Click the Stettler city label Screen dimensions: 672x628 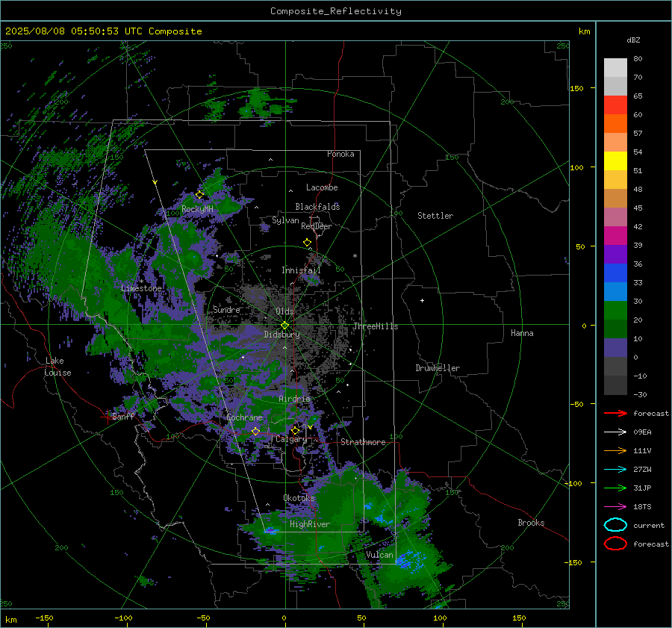pos(435,216)
